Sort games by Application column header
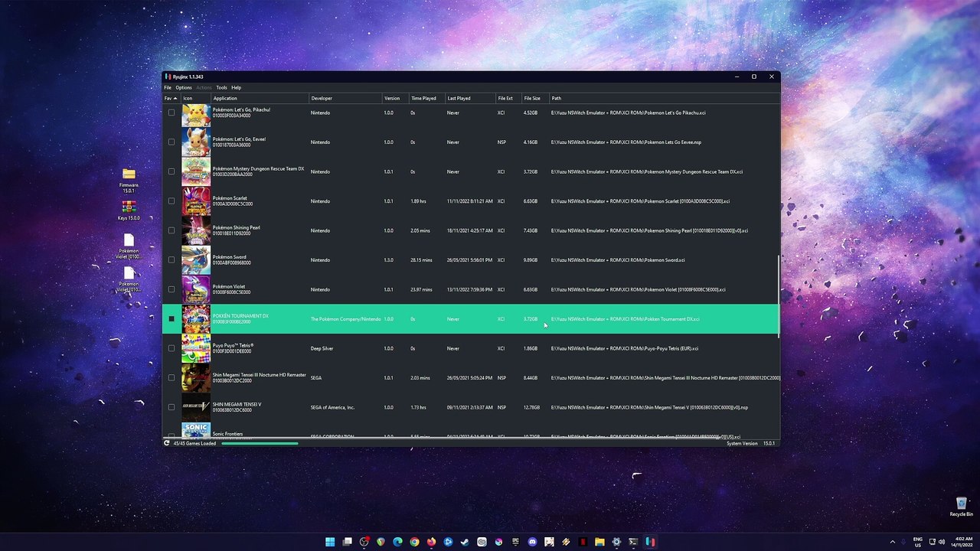The image size is (980, 551). [260, 98]
